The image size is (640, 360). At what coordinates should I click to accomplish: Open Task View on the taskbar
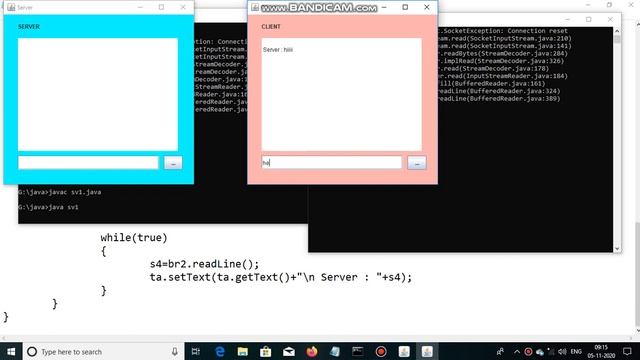point(196,351)
